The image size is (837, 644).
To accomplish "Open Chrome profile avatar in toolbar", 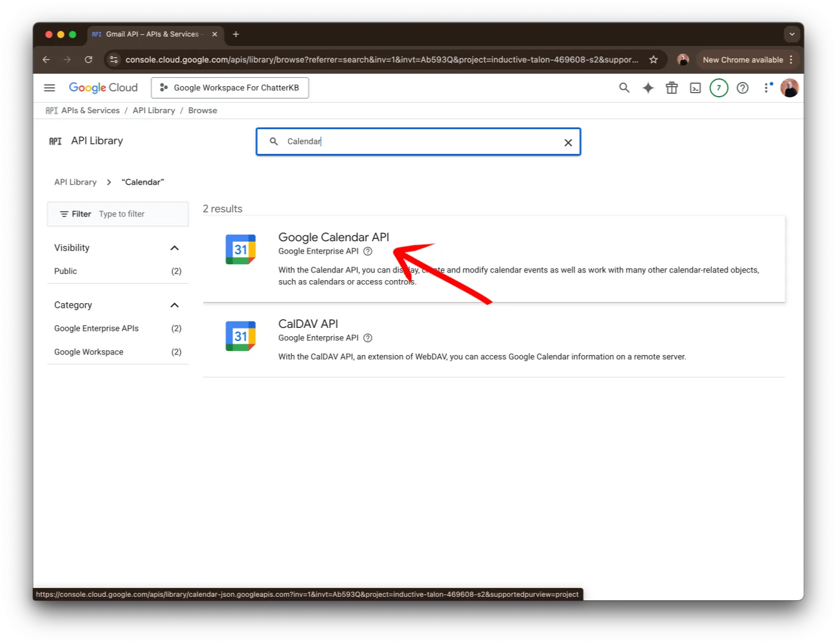I will (x=683, y=60).
